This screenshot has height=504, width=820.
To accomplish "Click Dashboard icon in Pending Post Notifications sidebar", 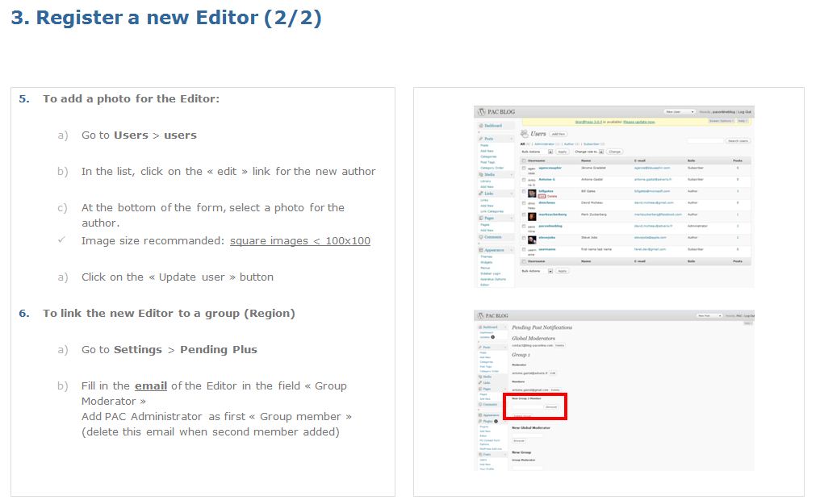I will [x=480, y=327].
